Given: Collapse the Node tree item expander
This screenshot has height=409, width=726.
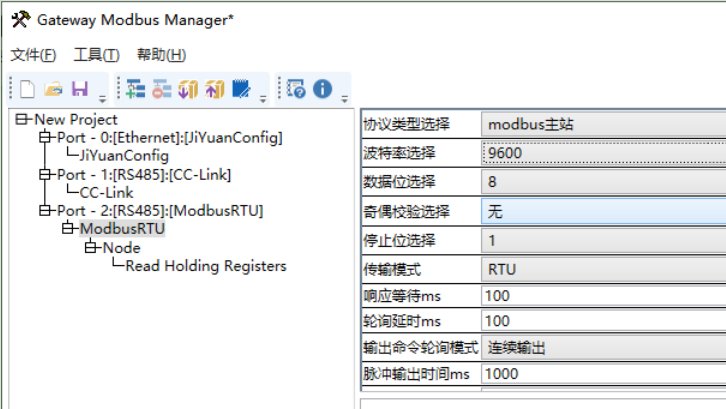Looking at the screenshot, I should click(x=91, y=247).
